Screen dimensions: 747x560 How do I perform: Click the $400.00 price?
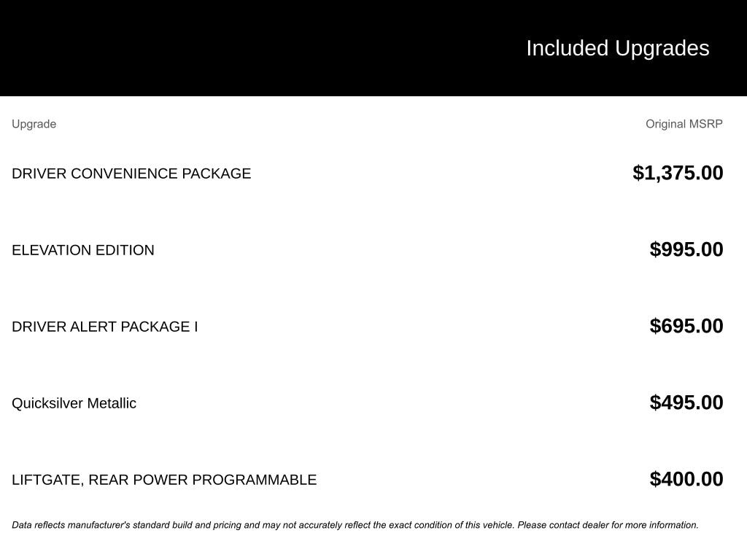pos(686,479)
